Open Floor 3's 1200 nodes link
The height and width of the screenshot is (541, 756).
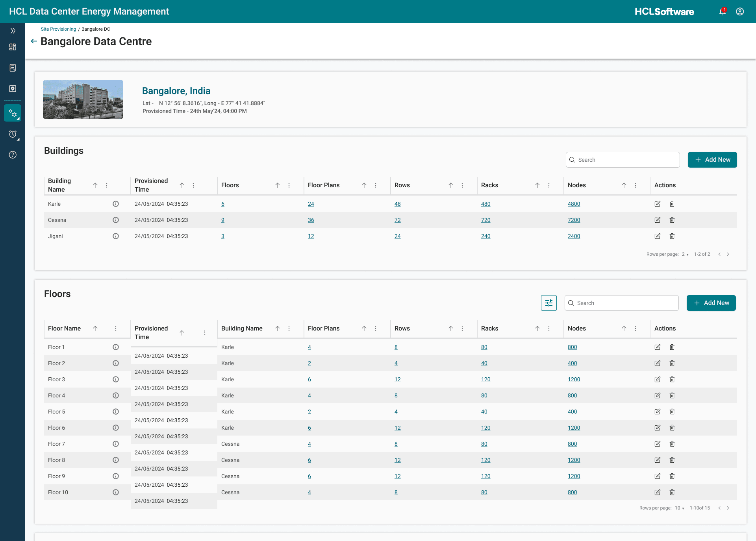pos(574,379)
